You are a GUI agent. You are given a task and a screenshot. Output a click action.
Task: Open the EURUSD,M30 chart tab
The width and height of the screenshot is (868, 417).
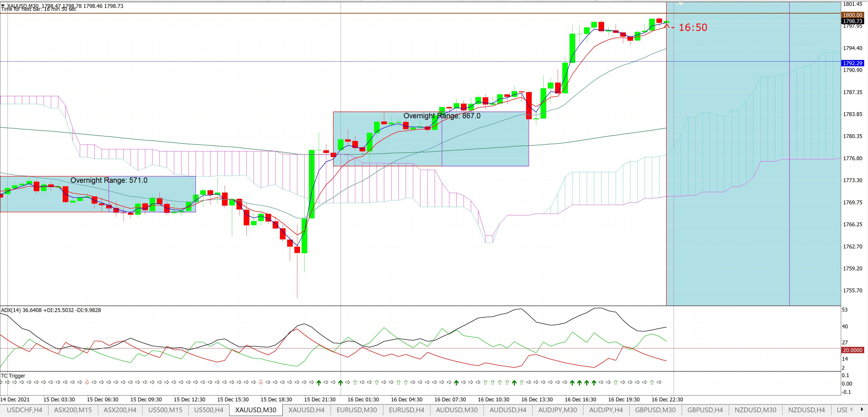[357, 410]
